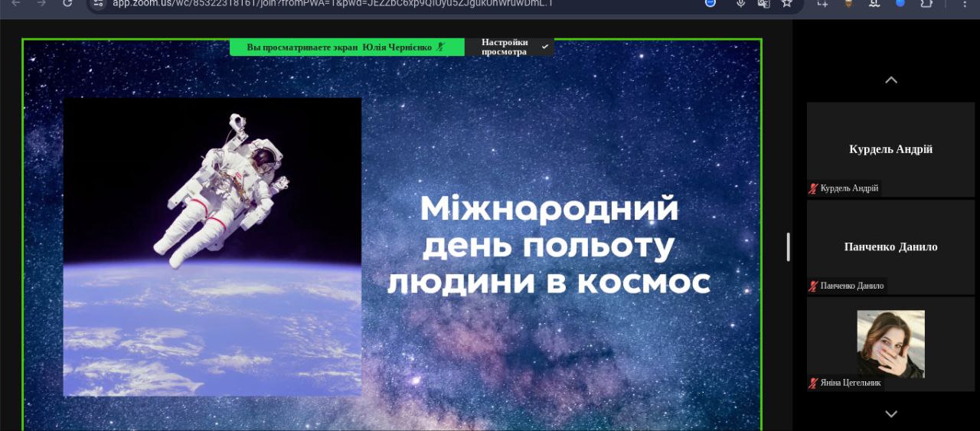Click the screen sharing notice for Юлія Чернієнко
The image size is (980, 431).
point(347,47)
